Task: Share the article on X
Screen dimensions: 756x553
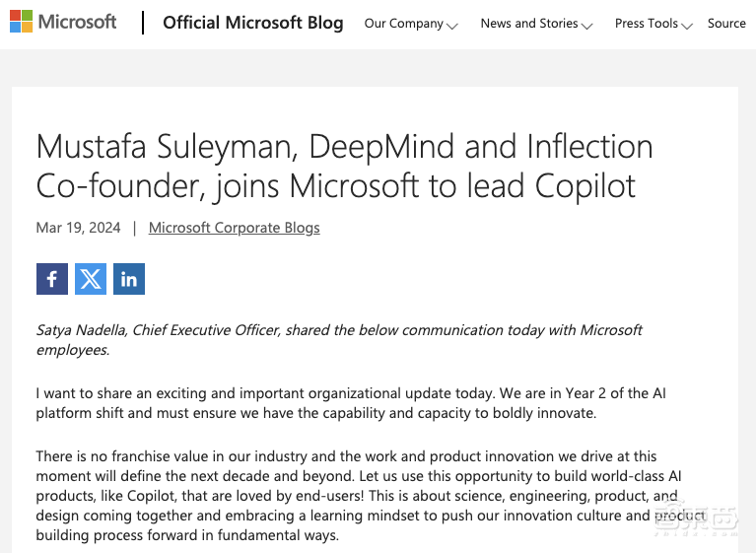Action: [x=91, y=279]
